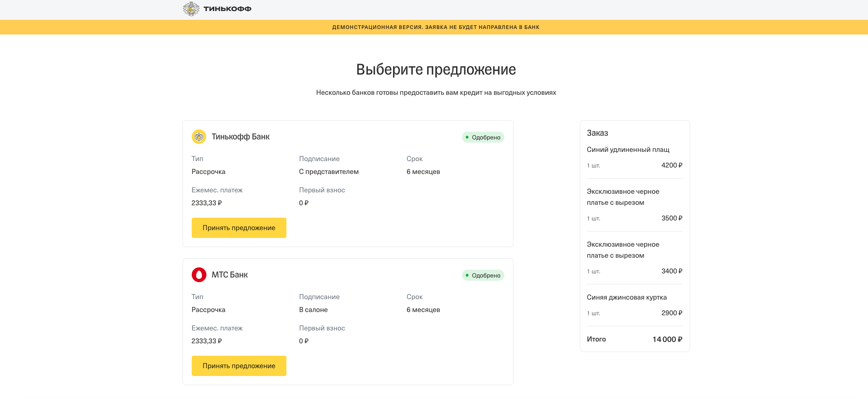This screenshot has width=868, height=399.
Task: Click the order item 'Синяя джинсовая куртка'
Action: tap(627, 297)
